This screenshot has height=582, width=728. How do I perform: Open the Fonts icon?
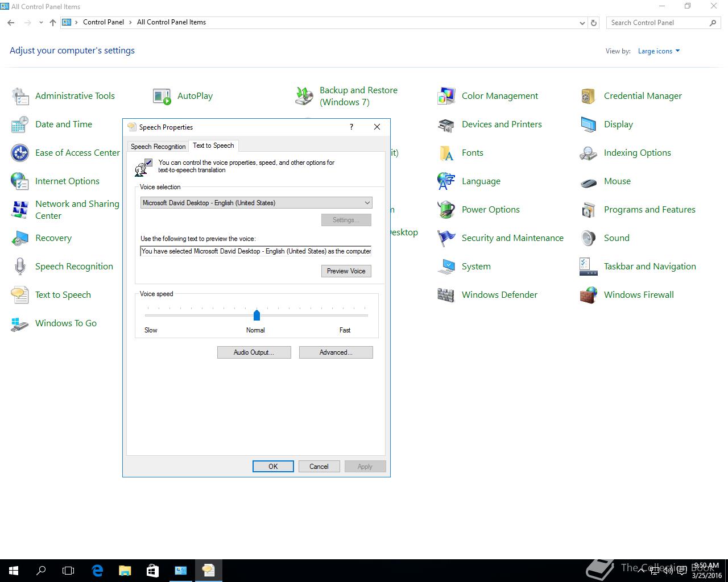coord(446,153)
